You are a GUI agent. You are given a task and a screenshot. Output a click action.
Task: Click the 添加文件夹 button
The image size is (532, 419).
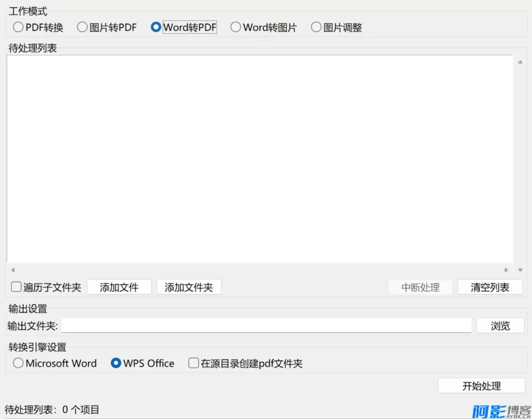pos(188,287)
